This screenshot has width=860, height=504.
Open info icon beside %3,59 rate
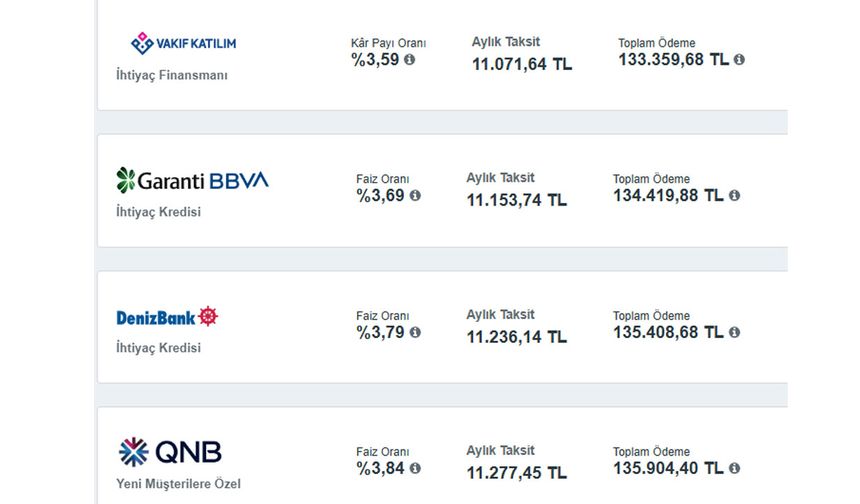[x=410, y=59]
